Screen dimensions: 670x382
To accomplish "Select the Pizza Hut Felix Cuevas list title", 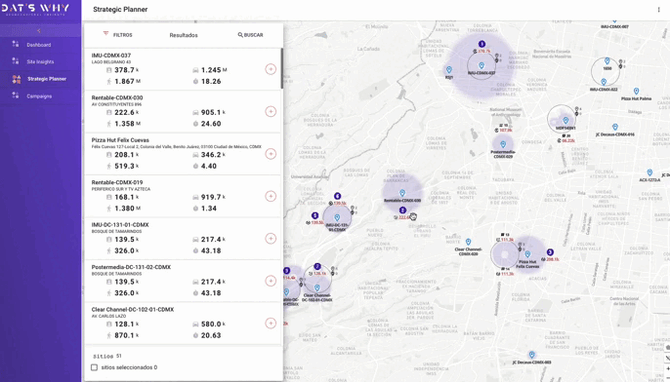I will [120, 140].
